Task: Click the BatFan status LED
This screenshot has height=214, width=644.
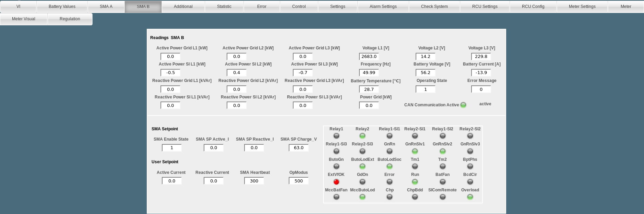Action: pos(442,182)
